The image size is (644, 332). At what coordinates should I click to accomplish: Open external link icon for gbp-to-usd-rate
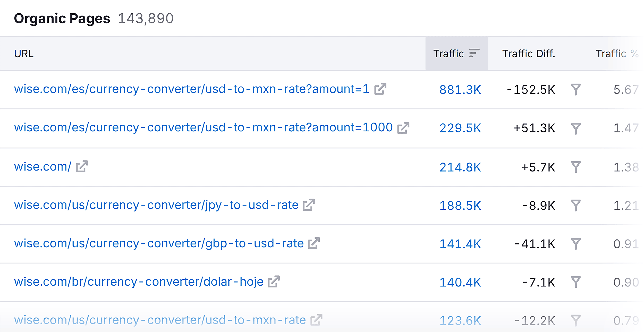coord(314,243)
